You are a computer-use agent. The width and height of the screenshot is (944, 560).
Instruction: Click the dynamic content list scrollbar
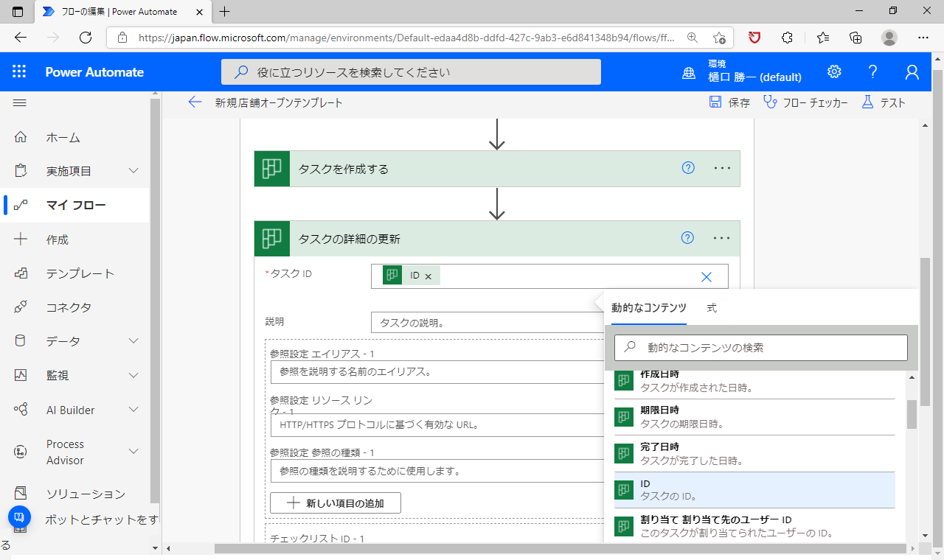point(912,414)
